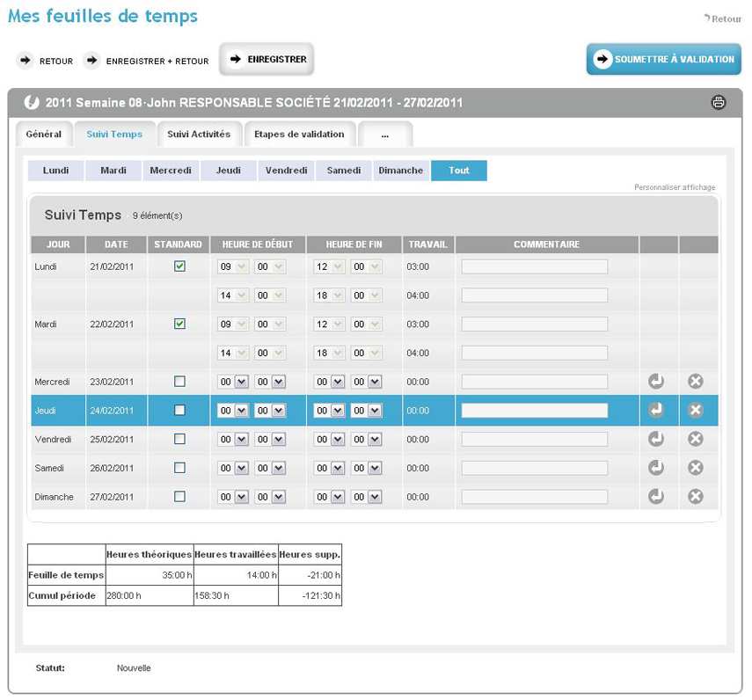
Task: Switch to the Jeudi day tab
Action: tap(229, 171)
